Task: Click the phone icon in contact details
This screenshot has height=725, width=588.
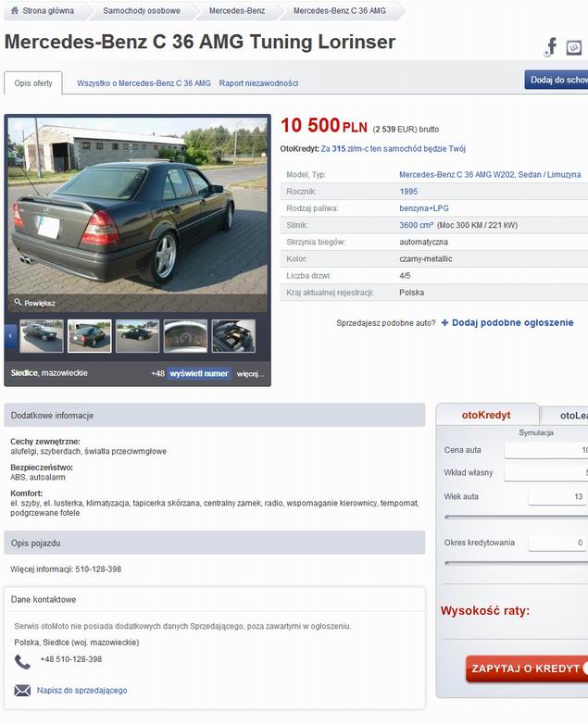Action: tap(22, 662)
